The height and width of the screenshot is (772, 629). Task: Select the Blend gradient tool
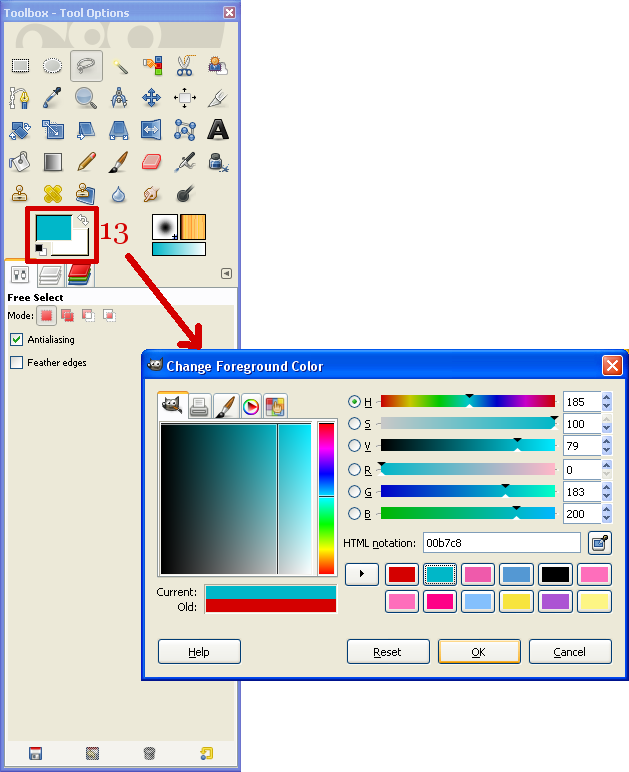(53, 162)
